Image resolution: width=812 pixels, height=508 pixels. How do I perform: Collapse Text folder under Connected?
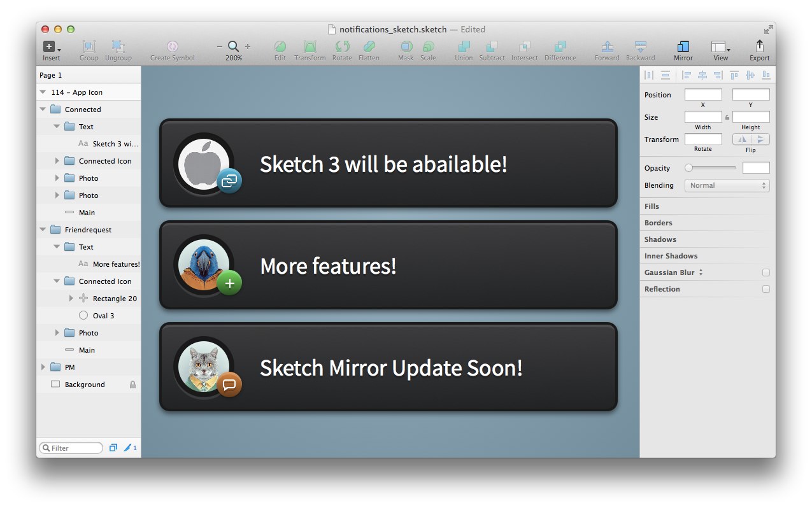(57, 127)
